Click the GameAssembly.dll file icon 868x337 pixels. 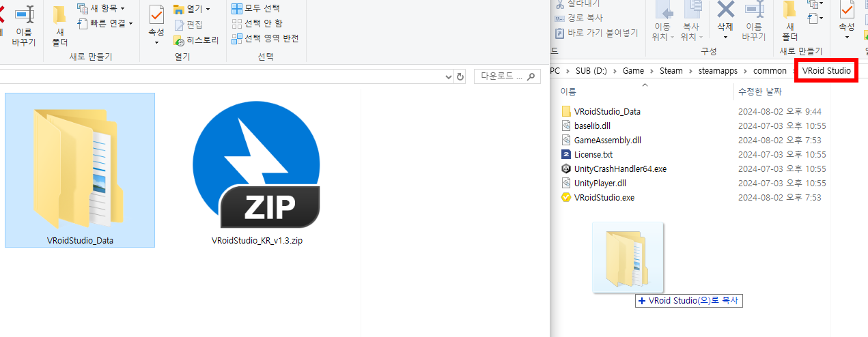565,140
